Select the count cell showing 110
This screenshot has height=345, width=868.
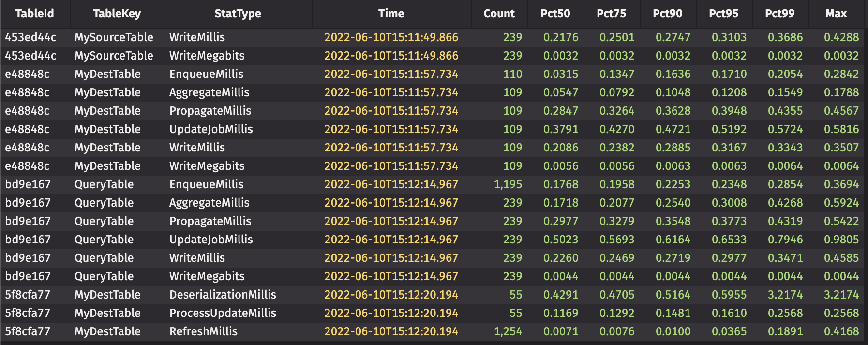(x=512, y=74)
